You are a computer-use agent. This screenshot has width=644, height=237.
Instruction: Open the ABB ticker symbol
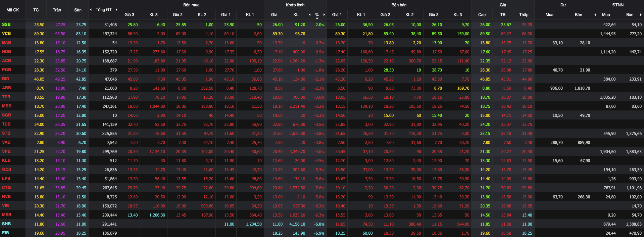coord(6,88)
